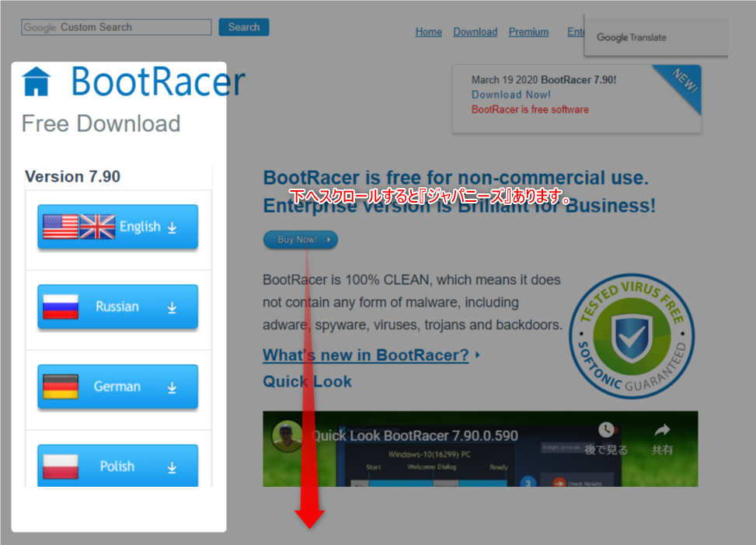Click the Russian flag icon
This screenshot has width=756, height=545.
click(x=61, y=307)
